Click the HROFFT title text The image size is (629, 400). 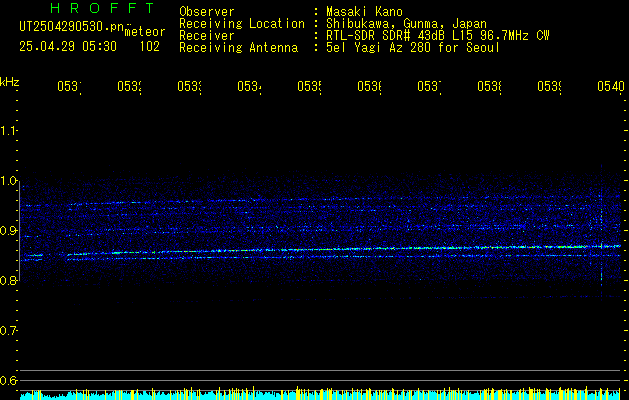tap(102, 8)
